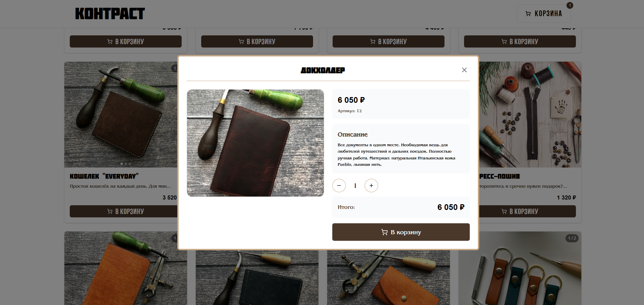
Task: Click the Докхолдер product photo in dialog
Action: click(255, 143)
